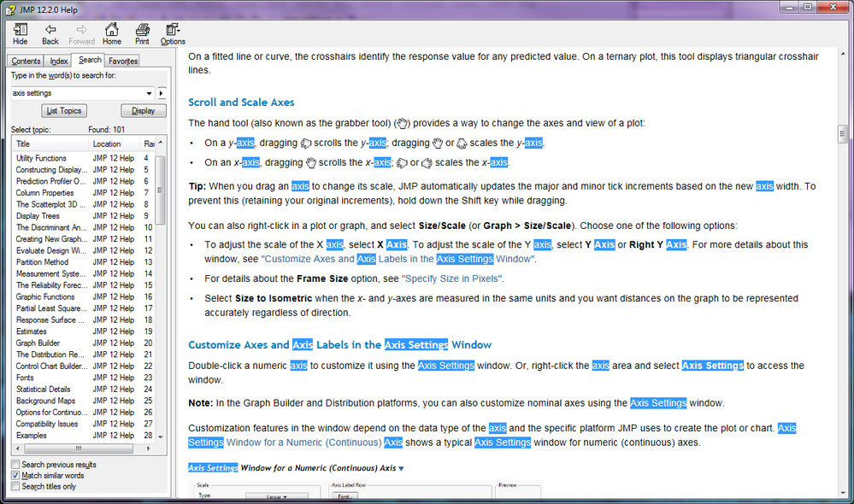Switch to the Contents tab
Screen dimensions: 854x504
(x=26, y=61)
